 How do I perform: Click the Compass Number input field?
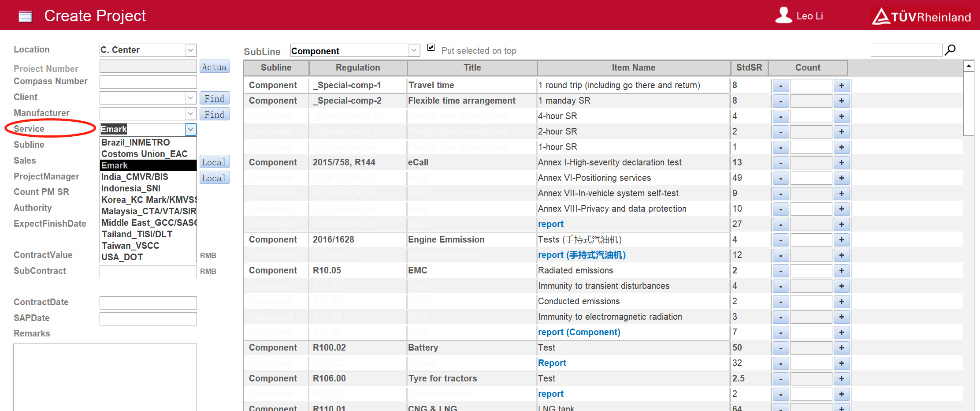(x=148, y=82)
